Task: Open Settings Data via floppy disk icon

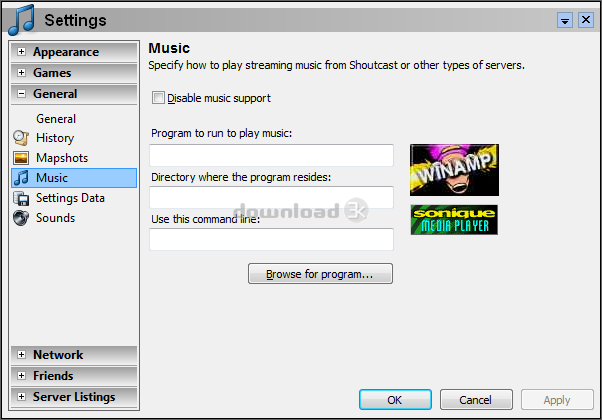Action: click(x=21, y=198)
